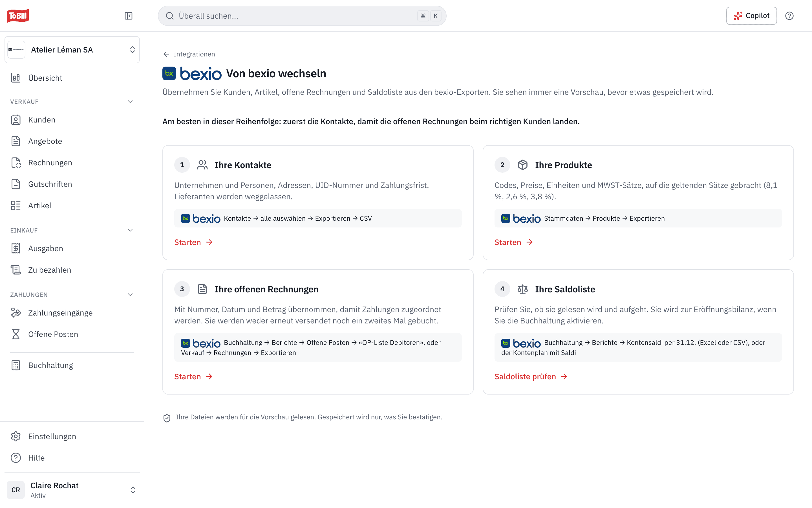Collapse the EINKAUF section
Image resolution: width=812 pixels, height=508 pixels.
coord(130,230)
